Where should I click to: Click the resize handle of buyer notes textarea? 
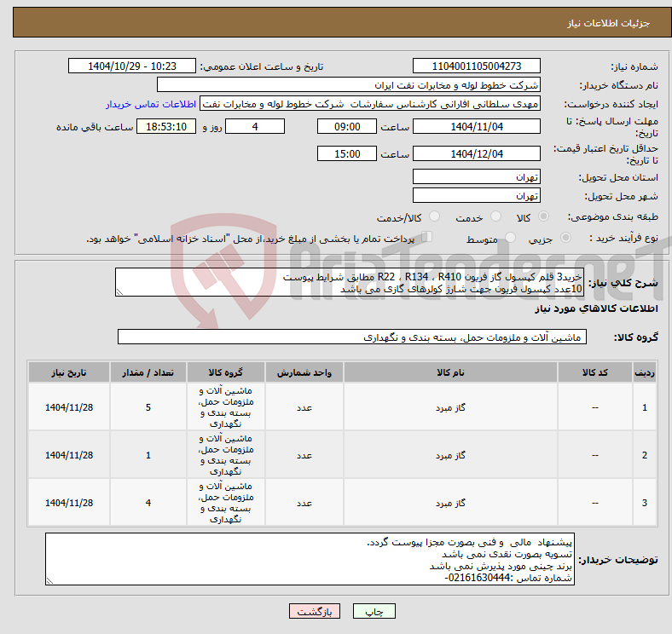click(x=49, y=581)
